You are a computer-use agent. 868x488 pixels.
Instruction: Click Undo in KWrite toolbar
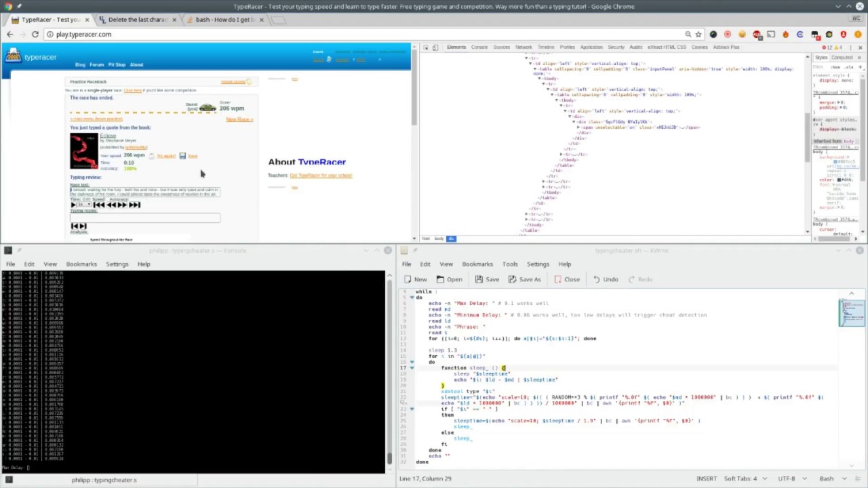point(606,279)
